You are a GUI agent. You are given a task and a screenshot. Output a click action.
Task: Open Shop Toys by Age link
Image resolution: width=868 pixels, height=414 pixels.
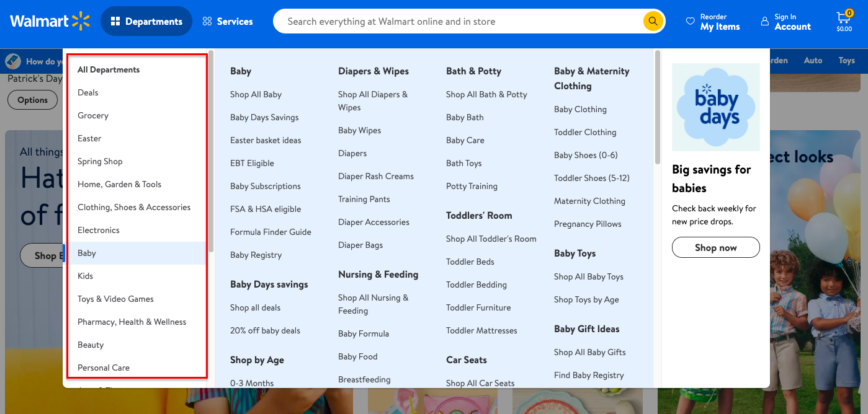point(586,299)
